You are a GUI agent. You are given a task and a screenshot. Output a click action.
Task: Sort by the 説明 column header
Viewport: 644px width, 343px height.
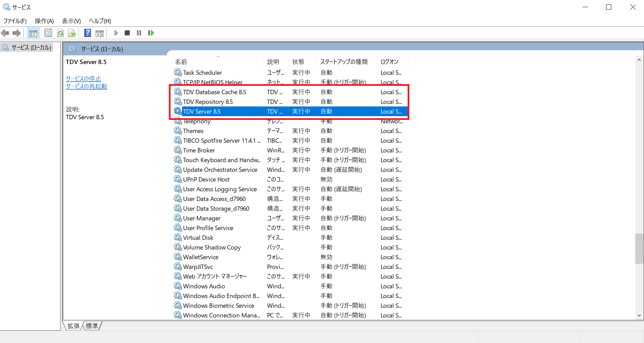[x=276, y=62]
